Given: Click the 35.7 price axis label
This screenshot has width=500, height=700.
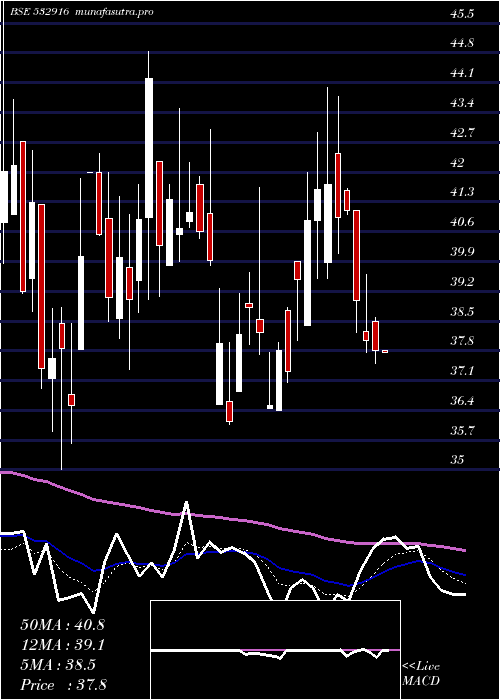Looking at the screenshot, I should pyautogui.click(x=462, y=431).
